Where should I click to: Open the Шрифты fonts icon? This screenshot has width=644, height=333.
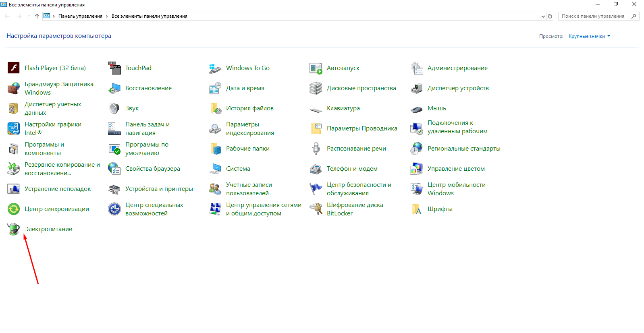[417, 209]
